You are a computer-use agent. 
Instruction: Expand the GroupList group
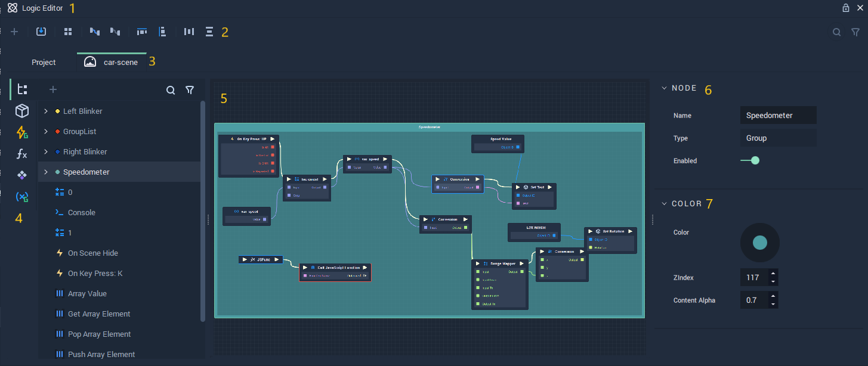[x=46, y=131]
